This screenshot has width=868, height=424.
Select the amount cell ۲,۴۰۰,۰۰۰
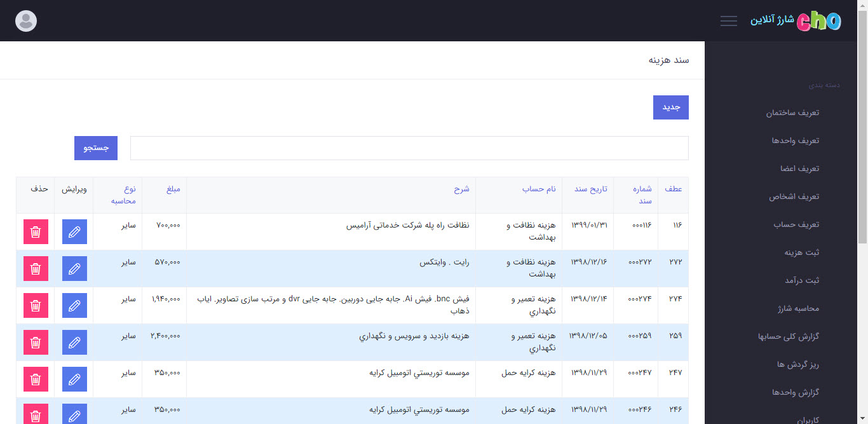[x=165, y=336]
